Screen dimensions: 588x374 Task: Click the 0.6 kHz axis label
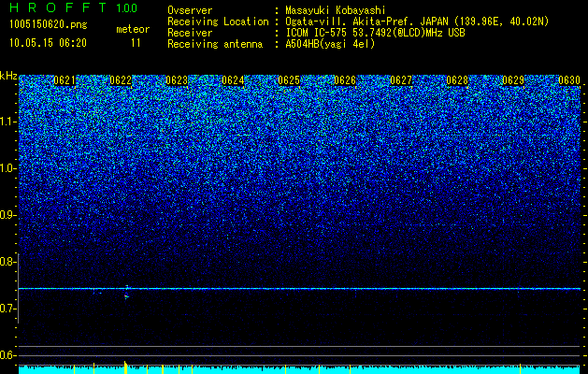(x=7, y=355)
